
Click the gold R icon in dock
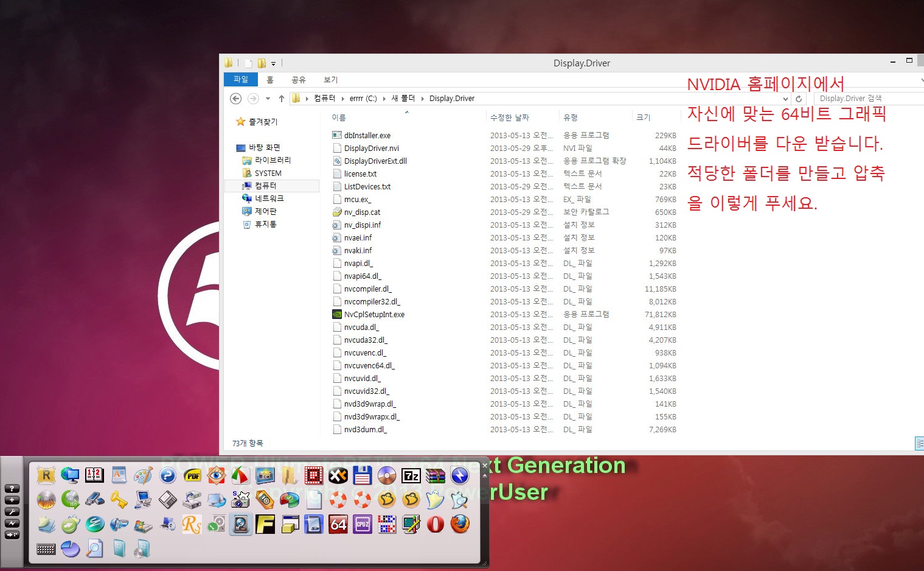[x=46, y=475]
